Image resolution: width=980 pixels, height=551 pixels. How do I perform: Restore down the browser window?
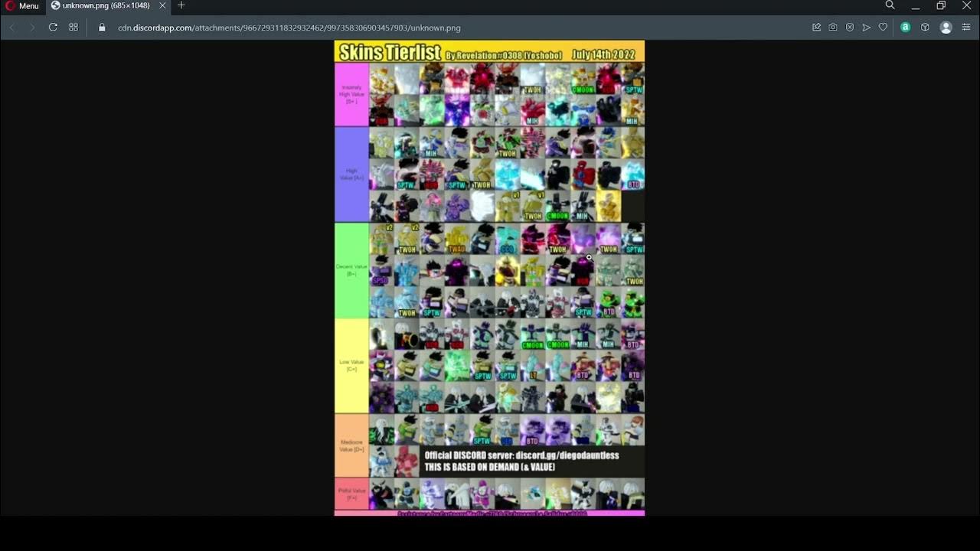[941, 6]
